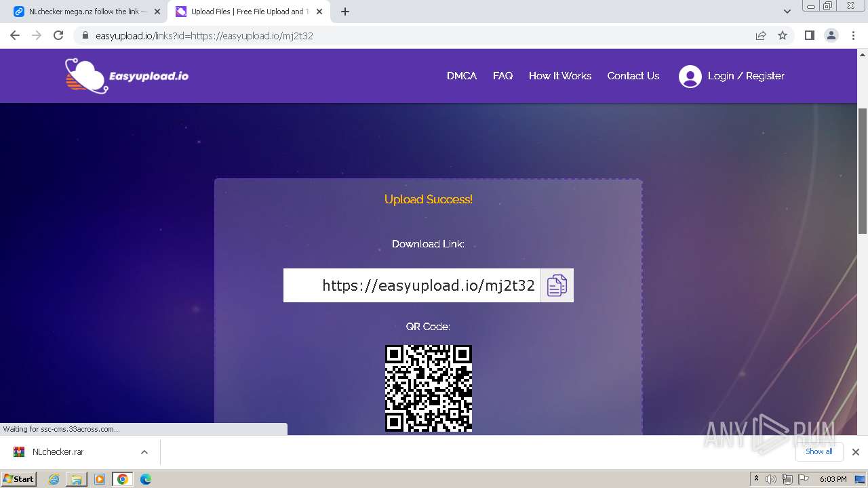Open Microsoft Edge from the taskbar
Image resolution: width=868 pixels, height=488 pixels.
146,479
